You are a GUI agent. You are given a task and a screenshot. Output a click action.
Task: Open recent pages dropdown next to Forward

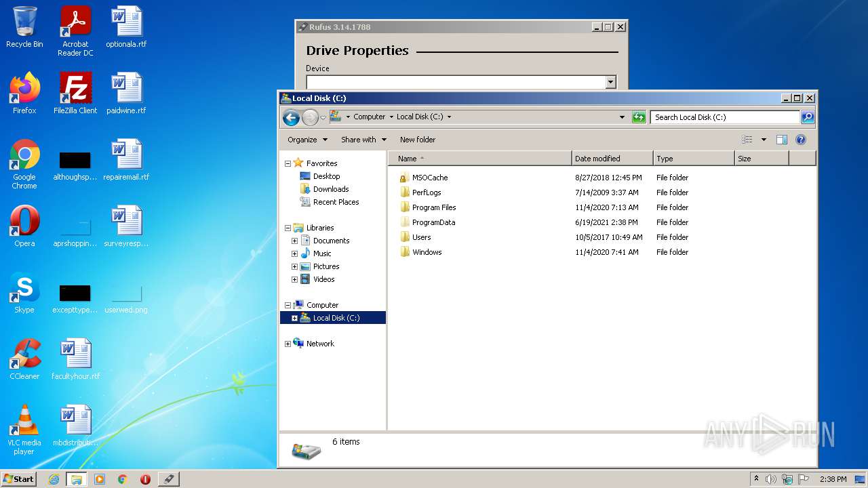tap(323, 117)
